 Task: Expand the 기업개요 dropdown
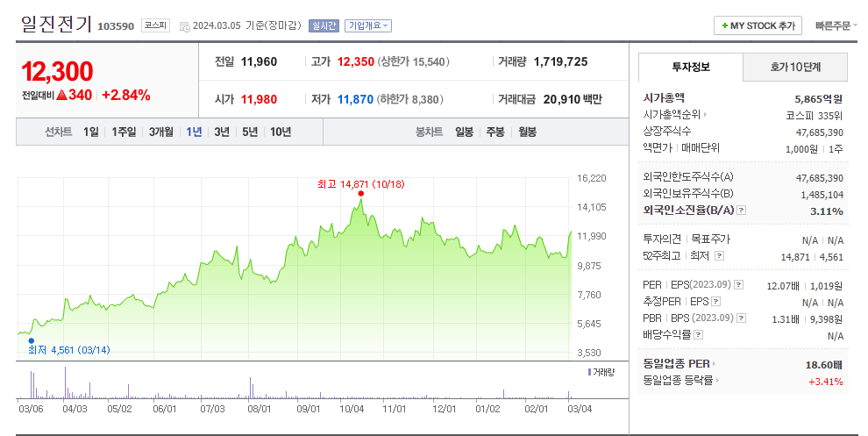point(368,25)
